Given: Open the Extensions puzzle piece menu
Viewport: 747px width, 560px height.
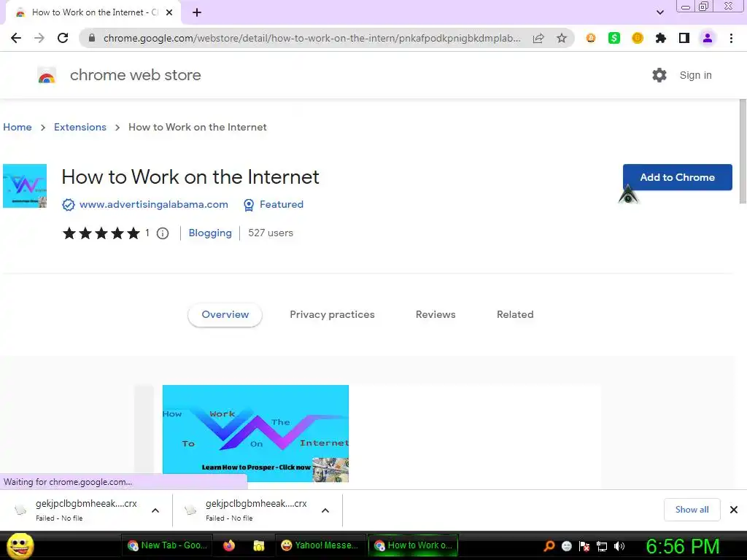Looking at the screenshot, I should (661, 38).
